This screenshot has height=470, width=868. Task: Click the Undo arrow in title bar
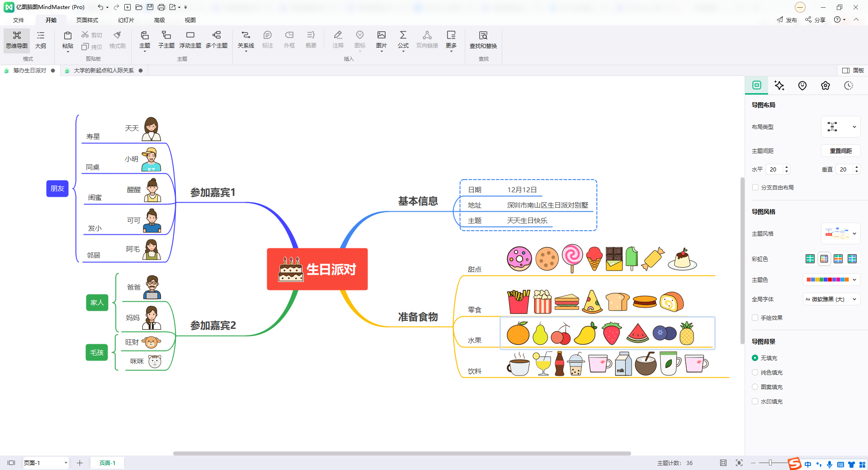pyautogui.click(x=100, y=7)
